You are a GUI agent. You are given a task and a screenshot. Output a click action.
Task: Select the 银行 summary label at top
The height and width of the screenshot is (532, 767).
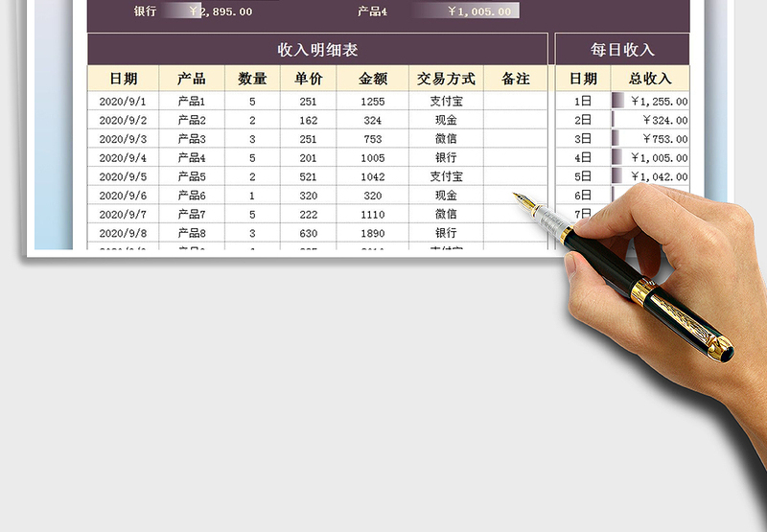tap(145, 12)
